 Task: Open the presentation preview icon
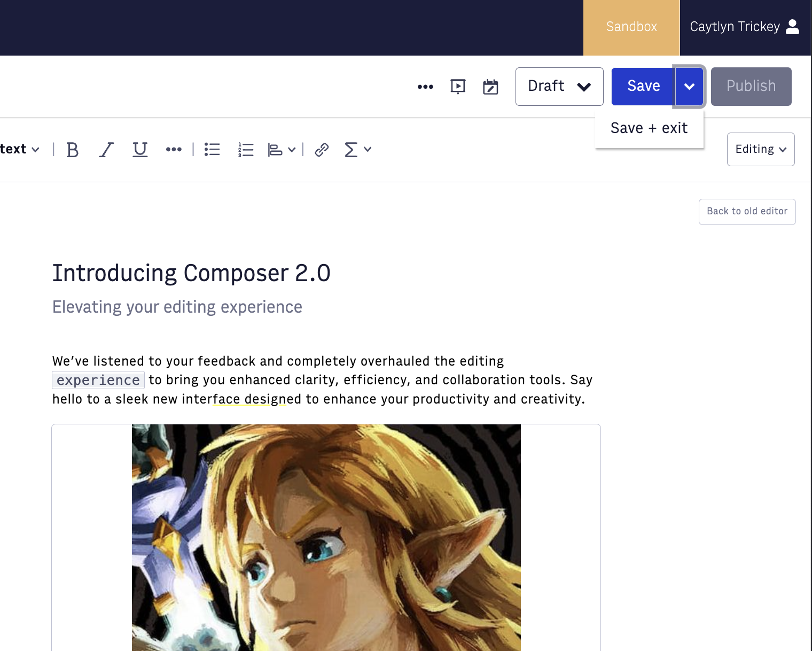(x=458, y=87)
